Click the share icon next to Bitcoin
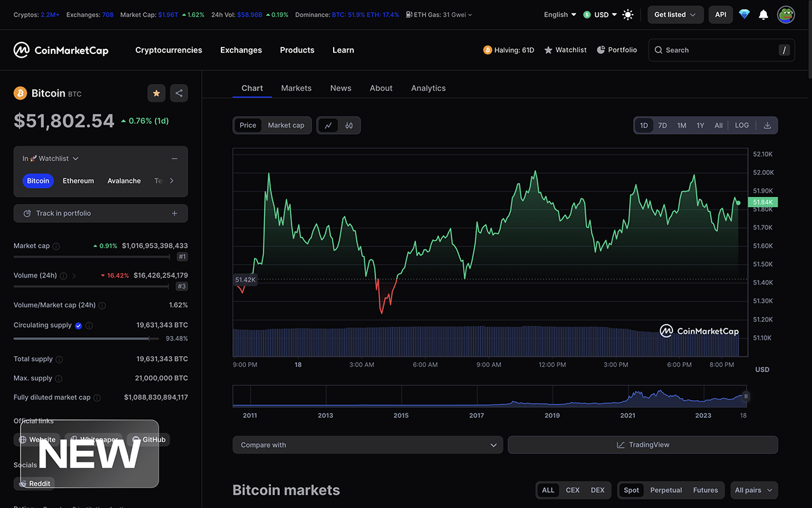The height and width of the screenshot is (508, 812). tap(179, 93)
